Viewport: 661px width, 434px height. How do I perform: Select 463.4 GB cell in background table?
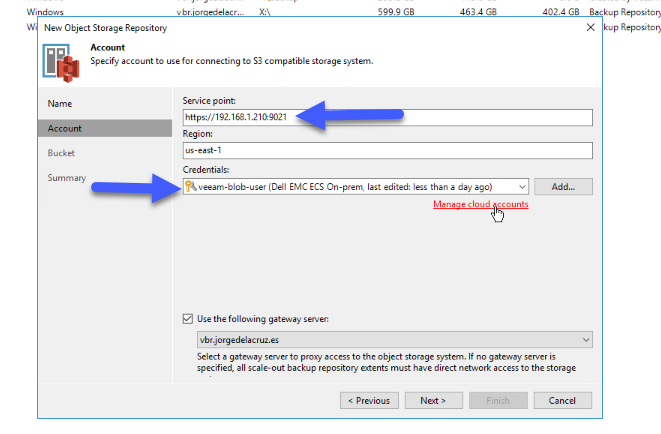[478, 12]
